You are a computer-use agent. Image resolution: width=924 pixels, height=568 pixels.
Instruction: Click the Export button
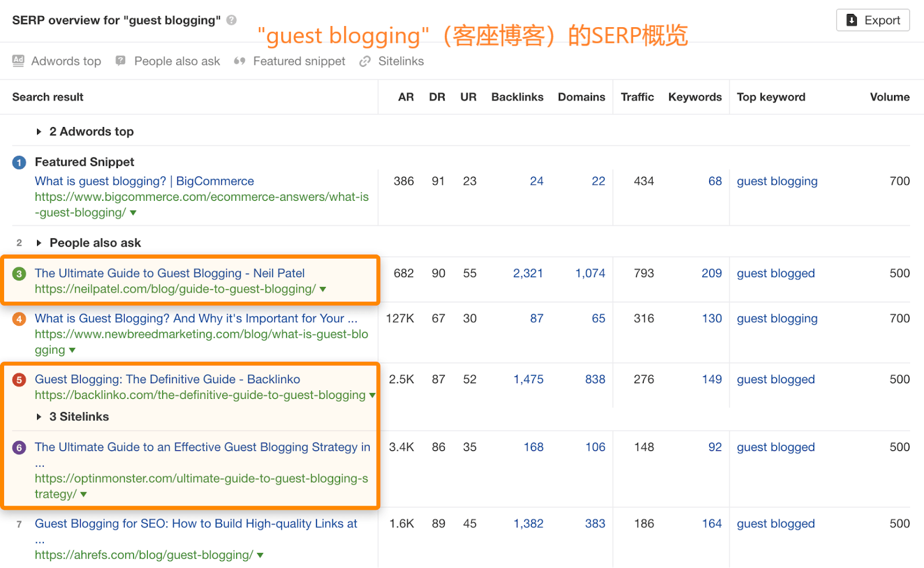[873, 20]
